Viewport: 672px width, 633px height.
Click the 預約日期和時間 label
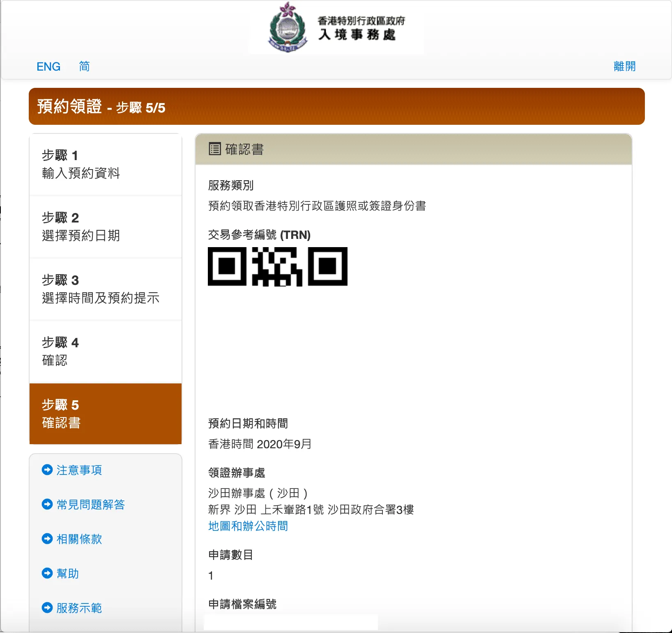(x=248, y=423)
